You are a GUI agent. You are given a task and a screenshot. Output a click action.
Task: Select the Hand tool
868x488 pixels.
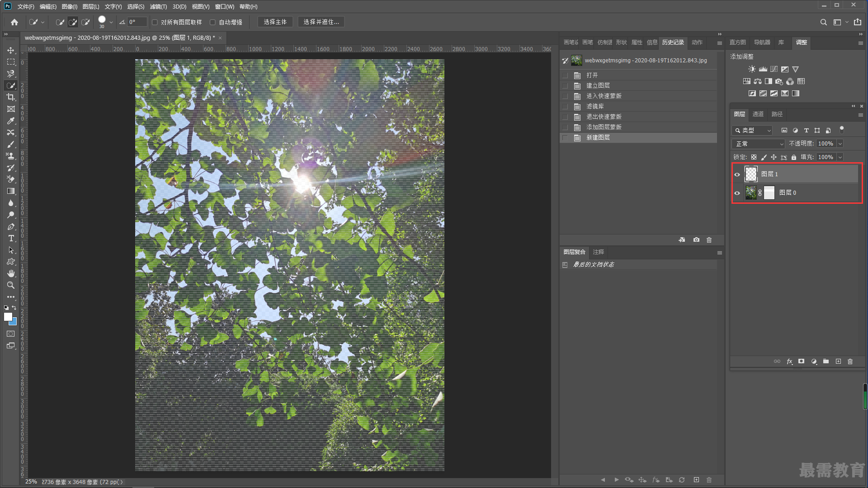coord(11,273)
